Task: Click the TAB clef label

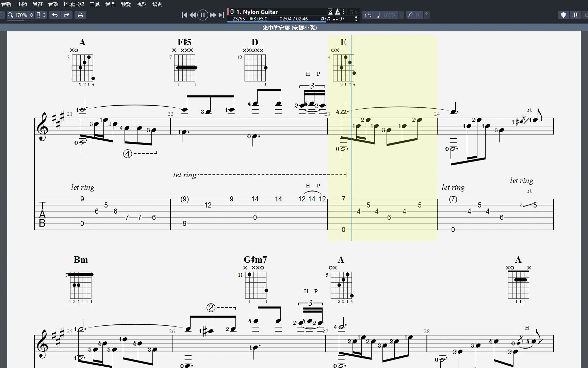Action: (x=42, y=214)
